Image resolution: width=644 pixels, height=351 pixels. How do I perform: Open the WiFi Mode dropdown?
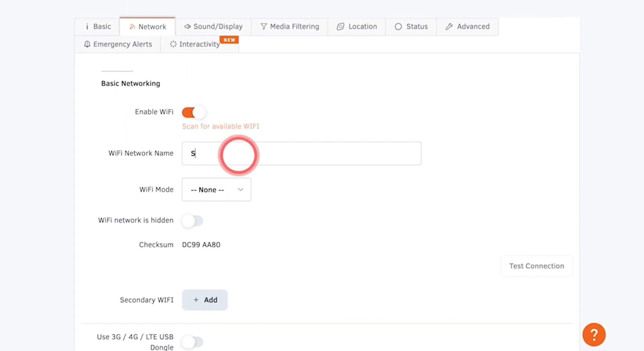pos(216,189)
